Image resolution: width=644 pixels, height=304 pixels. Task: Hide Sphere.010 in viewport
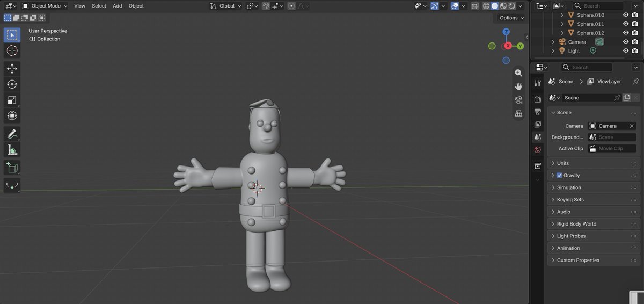(x=626, y=15)
